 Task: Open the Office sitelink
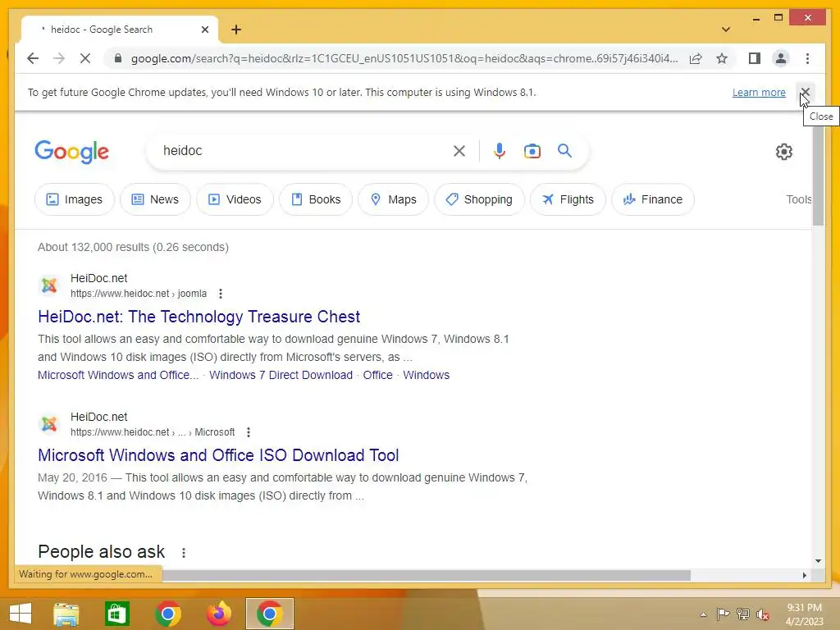(x=377, y=375)
